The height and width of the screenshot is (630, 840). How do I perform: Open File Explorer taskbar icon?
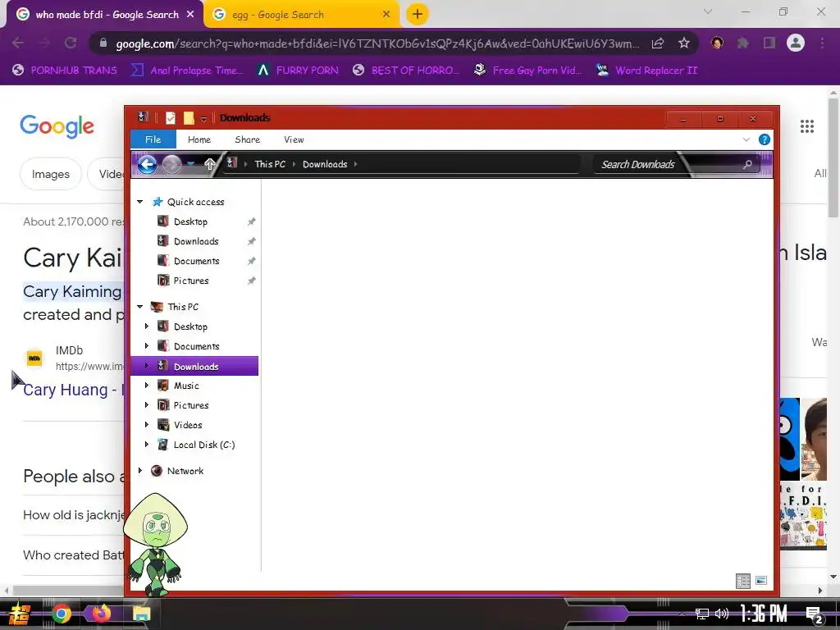[x=141, y=614]
